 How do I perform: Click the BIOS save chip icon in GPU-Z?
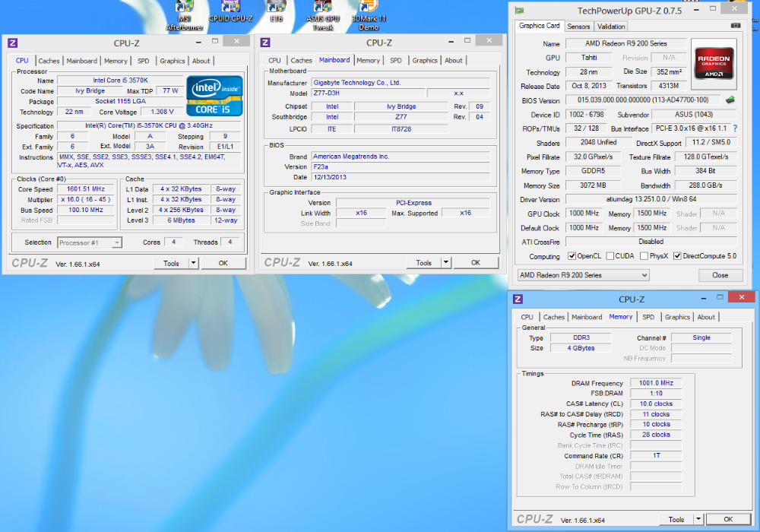(x=730, y=100)
